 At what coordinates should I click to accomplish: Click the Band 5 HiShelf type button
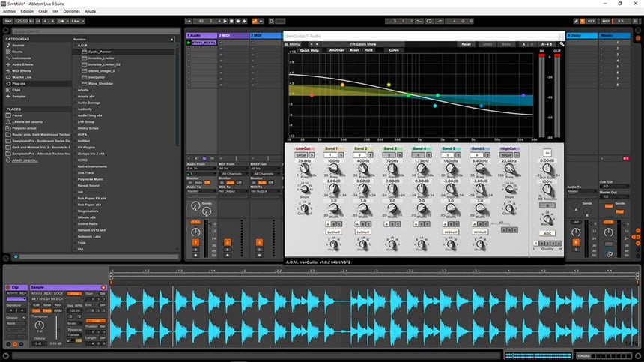click(451, 232)
